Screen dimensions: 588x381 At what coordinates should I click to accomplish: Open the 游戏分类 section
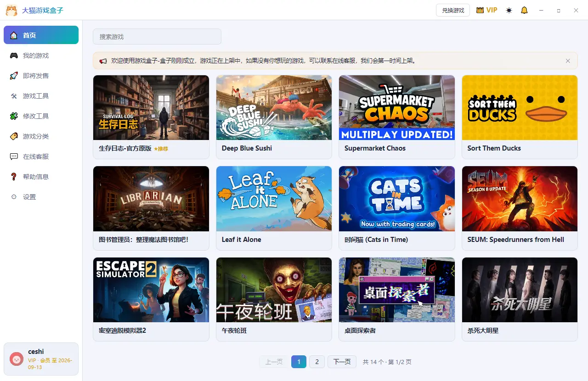click(41, 136)
